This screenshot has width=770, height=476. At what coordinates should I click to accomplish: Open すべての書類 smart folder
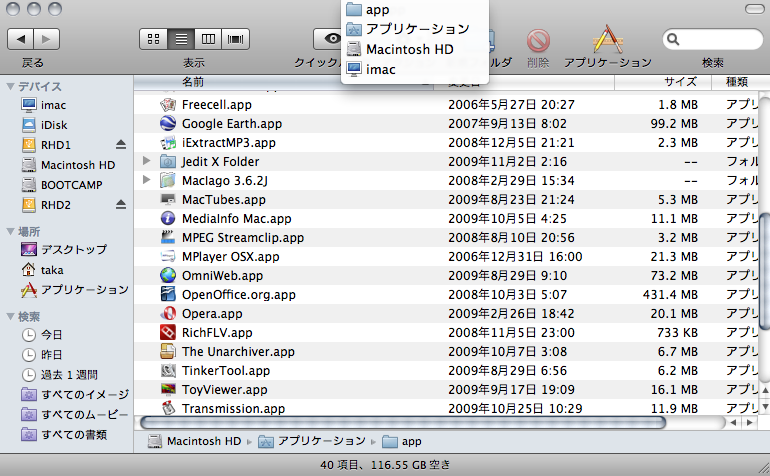pos(66,435)
